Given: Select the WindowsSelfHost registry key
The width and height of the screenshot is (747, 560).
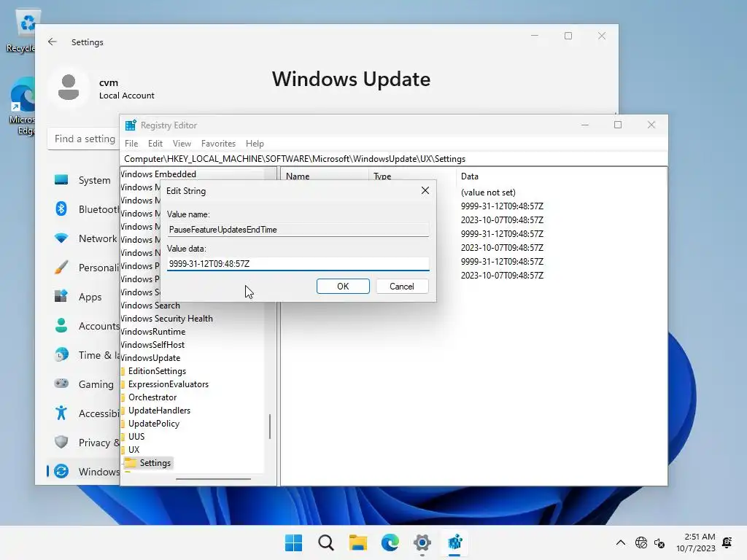Looking at the screenshot, I should pos(152,345).
